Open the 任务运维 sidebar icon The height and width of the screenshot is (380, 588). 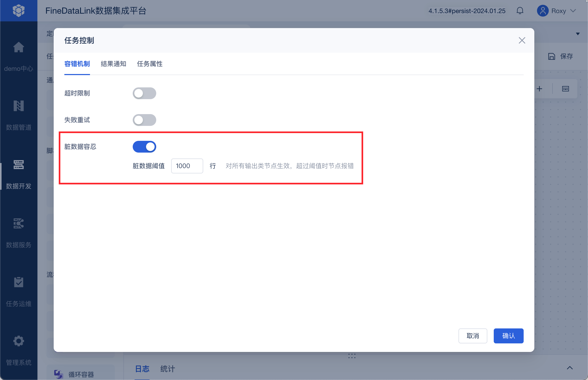[x=19, y=282]
